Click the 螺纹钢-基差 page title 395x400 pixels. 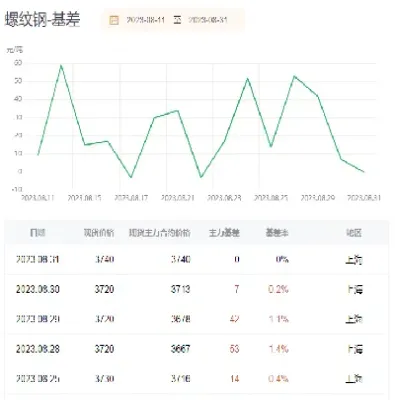pyautogui.click(x=42, y=19)
